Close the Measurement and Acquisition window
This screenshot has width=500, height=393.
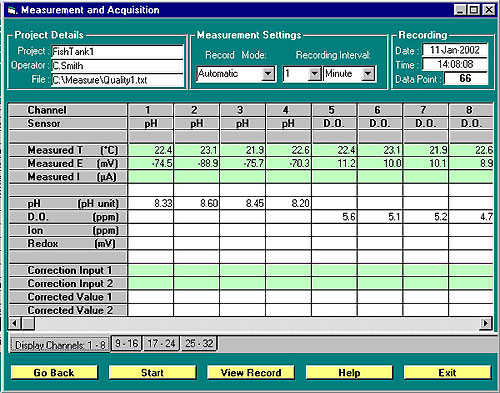[489, 10]
